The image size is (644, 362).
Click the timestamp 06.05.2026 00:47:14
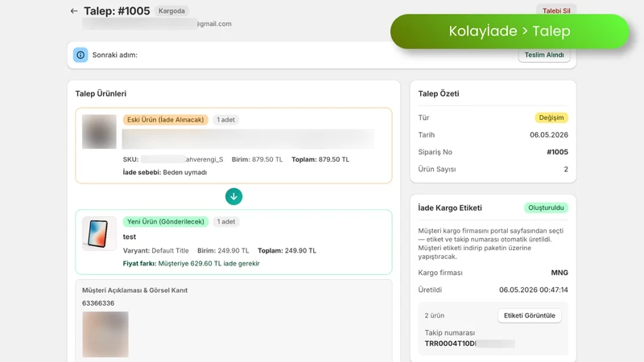point(534,290)
